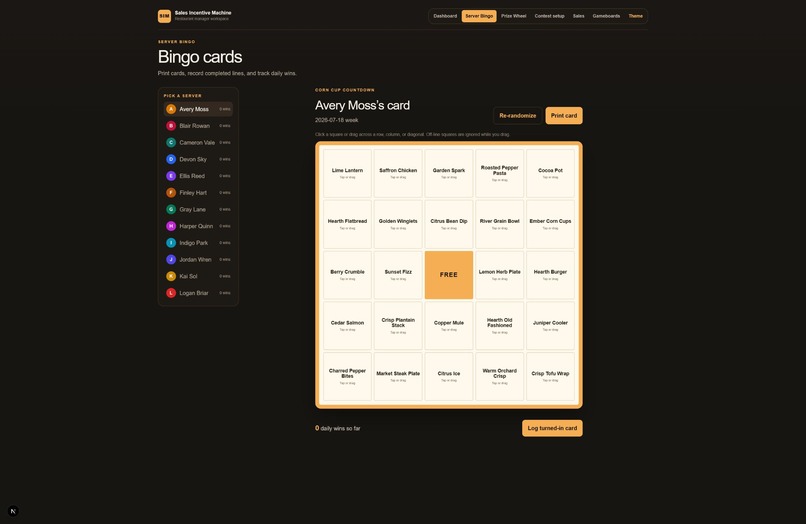806x524 pixels.
Task: Mark the Lemon Herb Plate square
Action: (x=500, y=275)
